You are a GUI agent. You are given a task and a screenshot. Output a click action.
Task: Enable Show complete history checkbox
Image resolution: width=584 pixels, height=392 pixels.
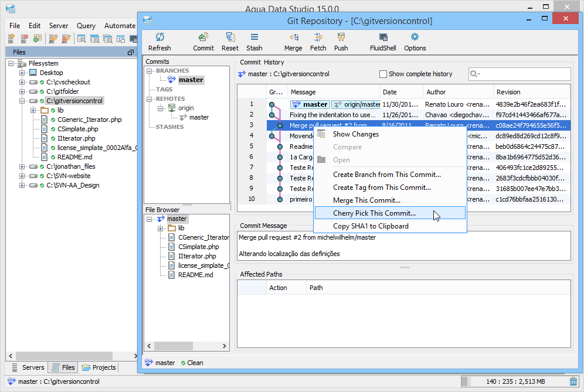[383, 74]
